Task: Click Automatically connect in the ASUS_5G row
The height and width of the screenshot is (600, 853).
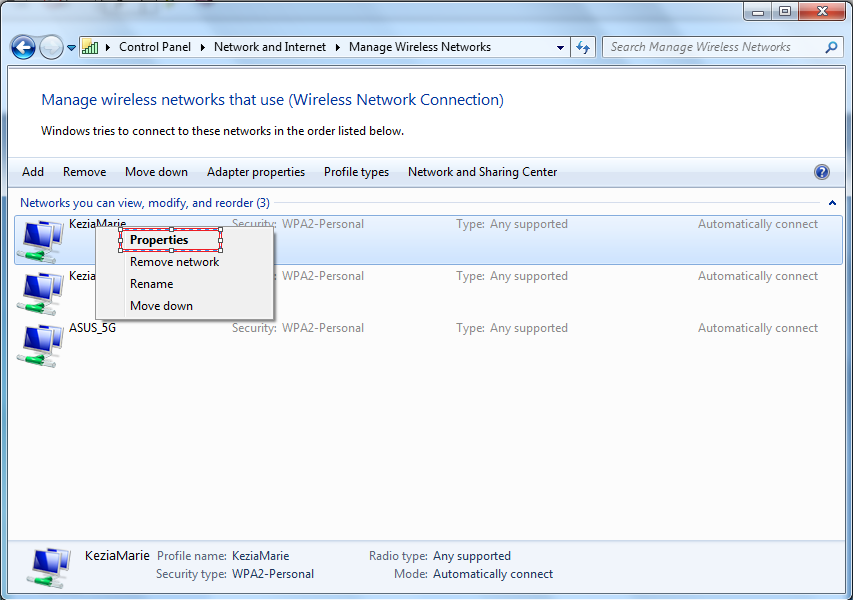Action: tap(758, 328)
